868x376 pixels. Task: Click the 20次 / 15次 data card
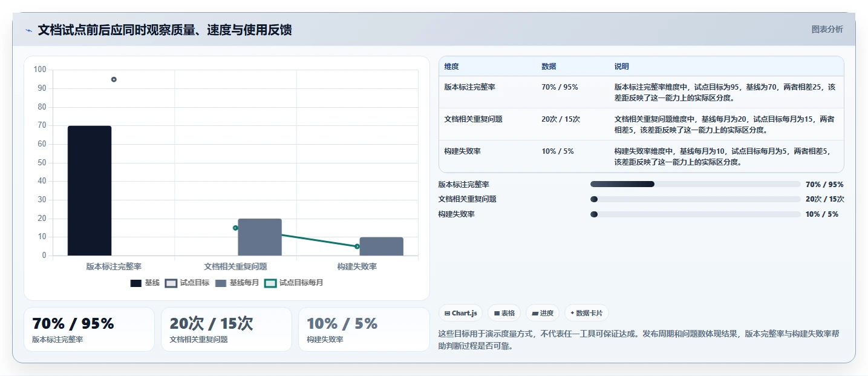pyautogui.click(x=226, y=329)
